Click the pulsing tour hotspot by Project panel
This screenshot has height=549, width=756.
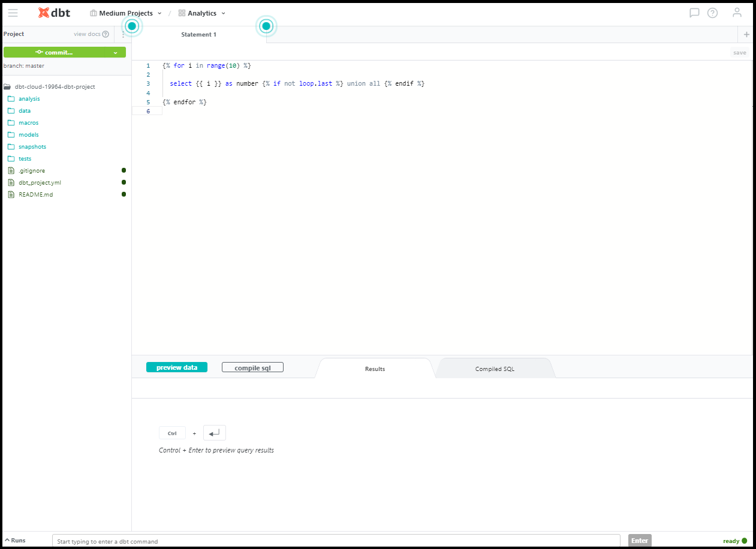pos(132,26)
